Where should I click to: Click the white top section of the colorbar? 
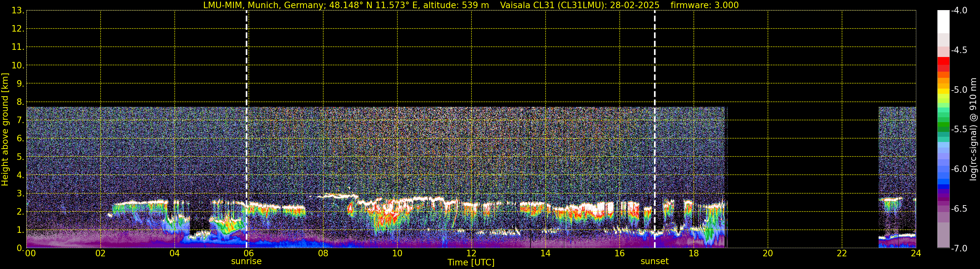click(943, 21)
